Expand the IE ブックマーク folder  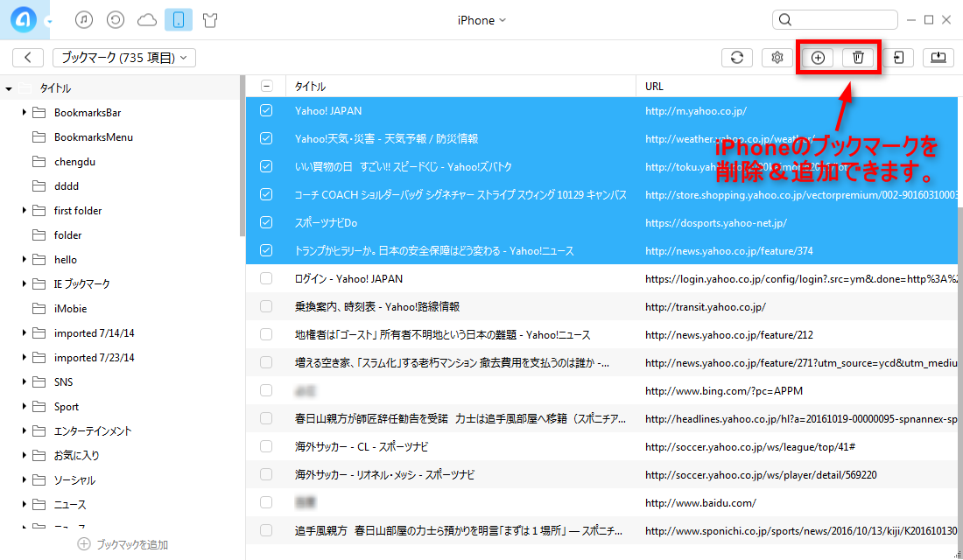click(24, 283)
